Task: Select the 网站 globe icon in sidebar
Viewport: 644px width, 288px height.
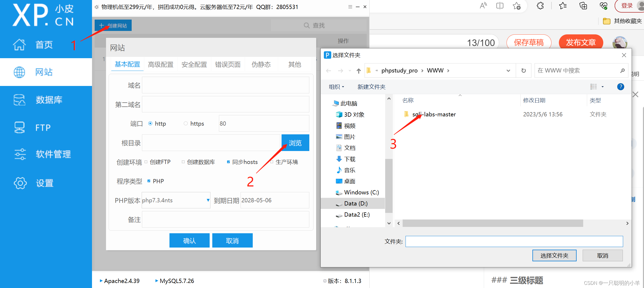Action: 19,72
